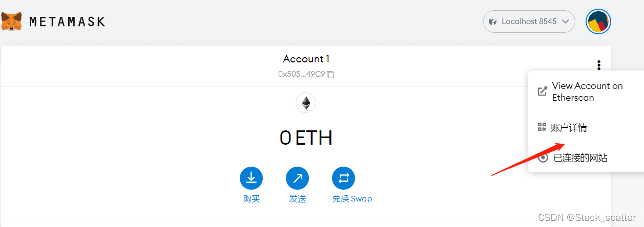Click the 购买 label text
Screen dimensions: 644x227
252,199
